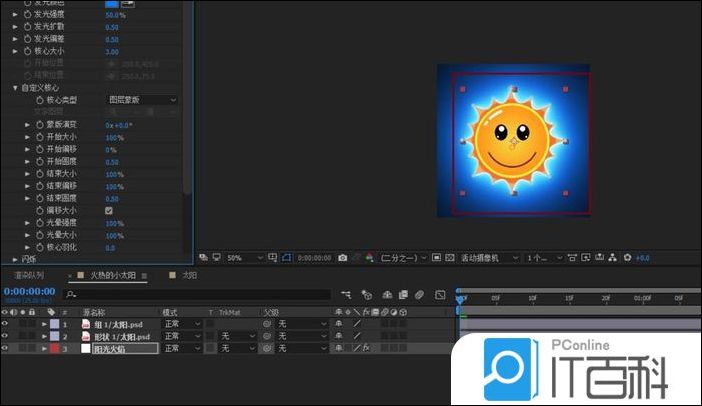702x406 pixels.
Task: Click the timeline layer search field
Action: click(x=200, y=294)
